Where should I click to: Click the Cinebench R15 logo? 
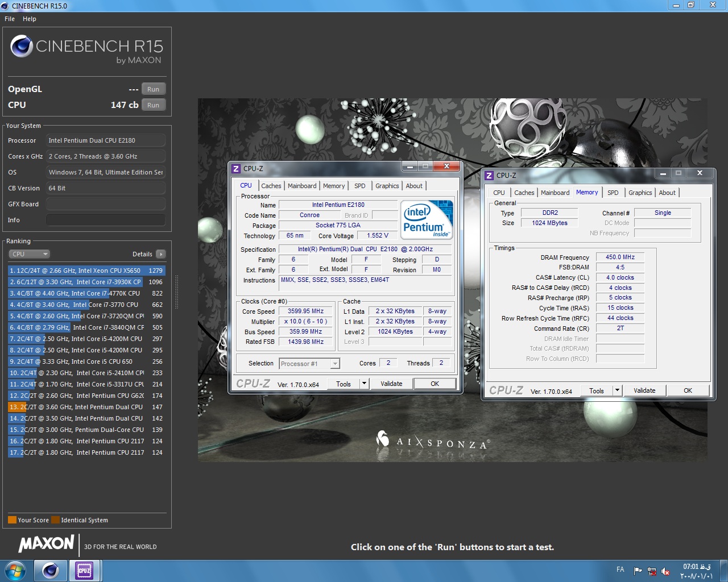pyautogui.click(x=86, y=50)
